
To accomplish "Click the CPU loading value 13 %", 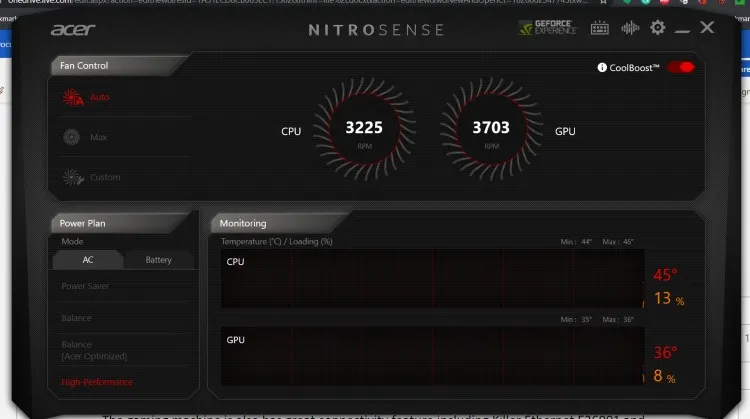I will click(x=669, y=298).
